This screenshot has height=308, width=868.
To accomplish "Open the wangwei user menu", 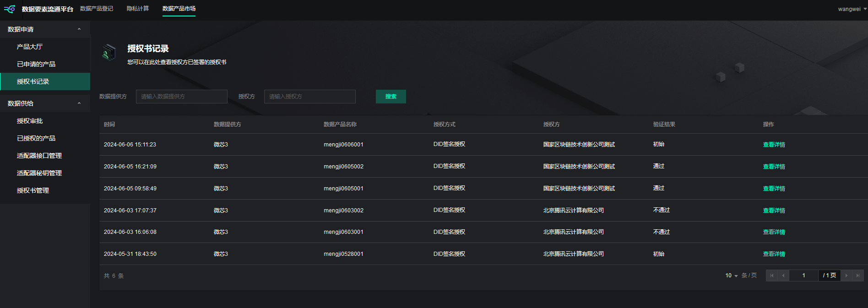I will 852,9.
